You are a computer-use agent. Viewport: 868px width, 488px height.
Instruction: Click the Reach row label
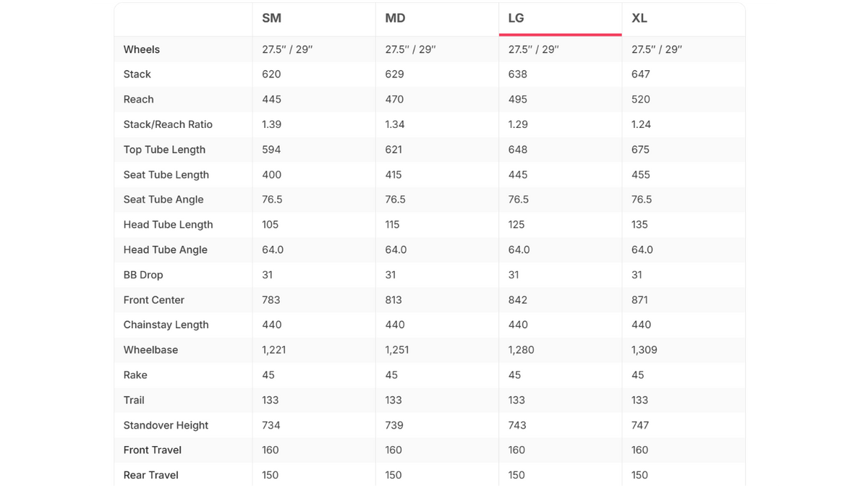pyautogui.click(x=138, y=99)
